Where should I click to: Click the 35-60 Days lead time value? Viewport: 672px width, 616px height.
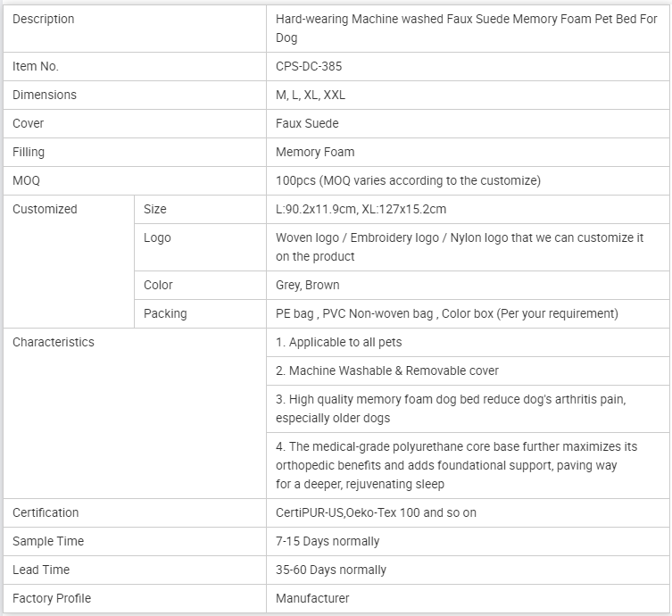click(x=331, y=570)
